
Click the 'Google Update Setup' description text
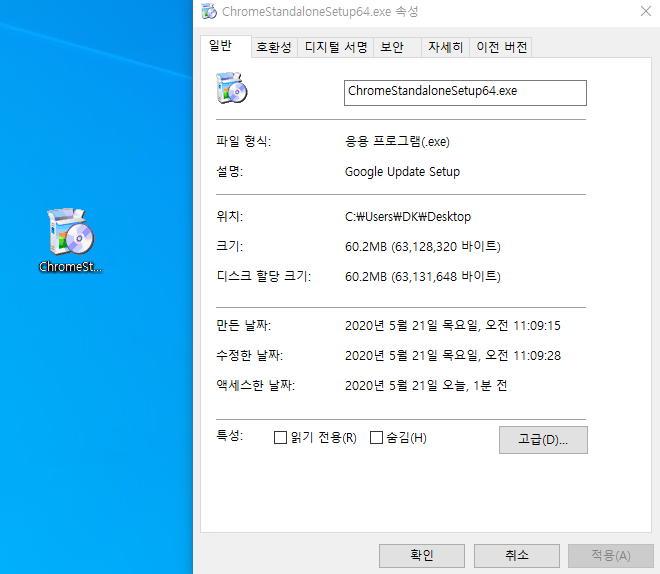point(402,172)
